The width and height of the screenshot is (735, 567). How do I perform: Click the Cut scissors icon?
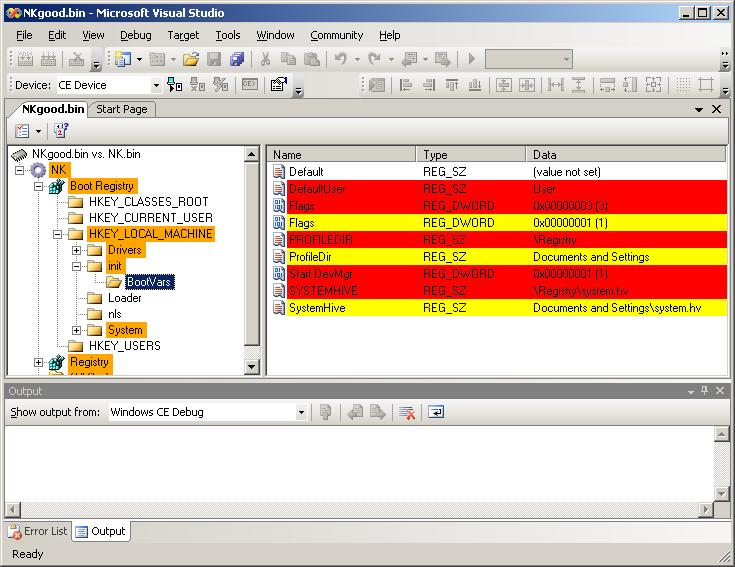[x=265, y=59]
